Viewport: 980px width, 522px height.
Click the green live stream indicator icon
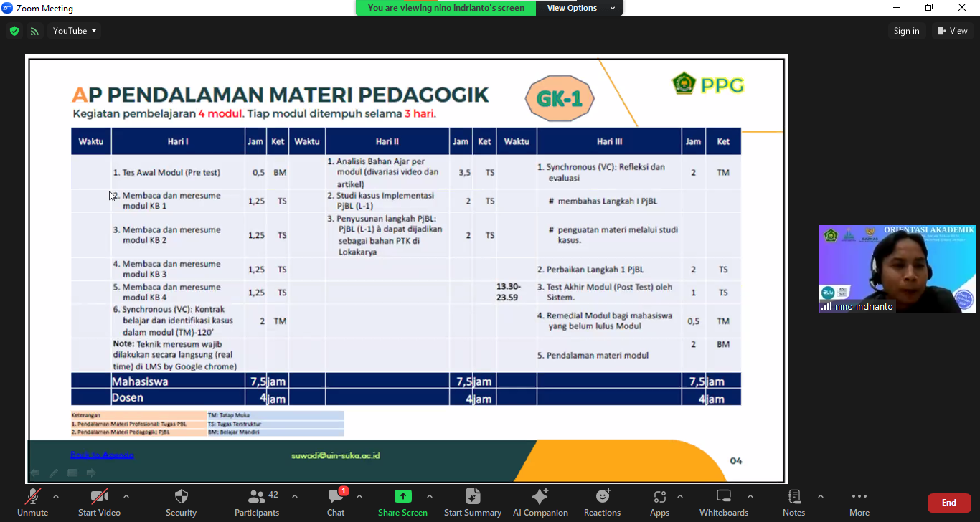[34, 31]
